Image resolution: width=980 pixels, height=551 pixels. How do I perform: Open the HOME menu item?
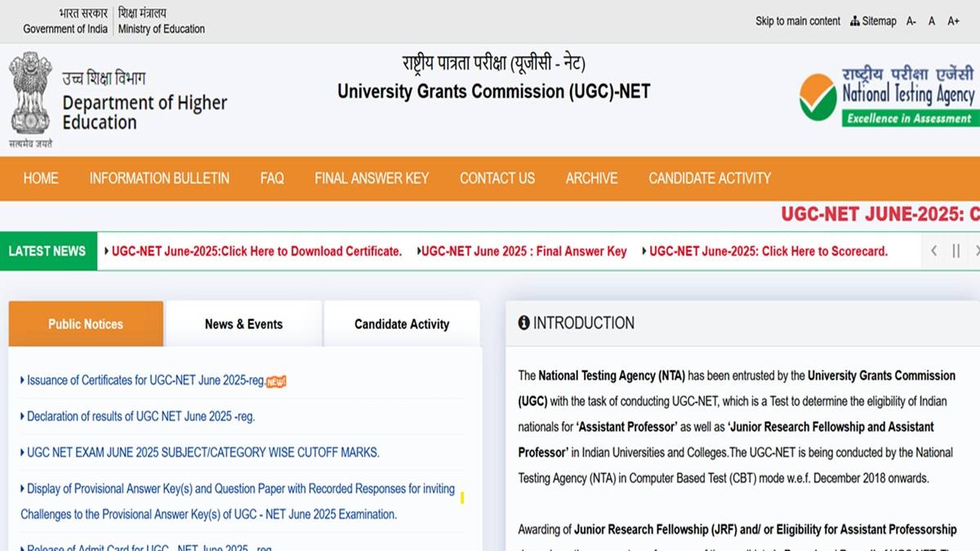point(41,178)
